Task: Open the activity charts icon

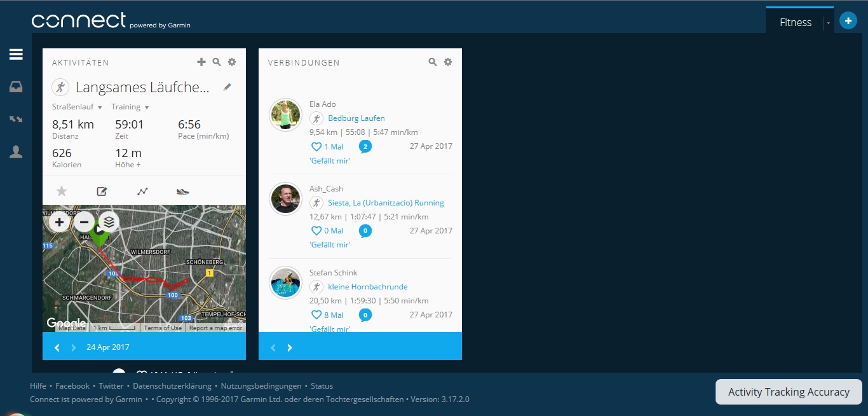Action: point(142,191)
